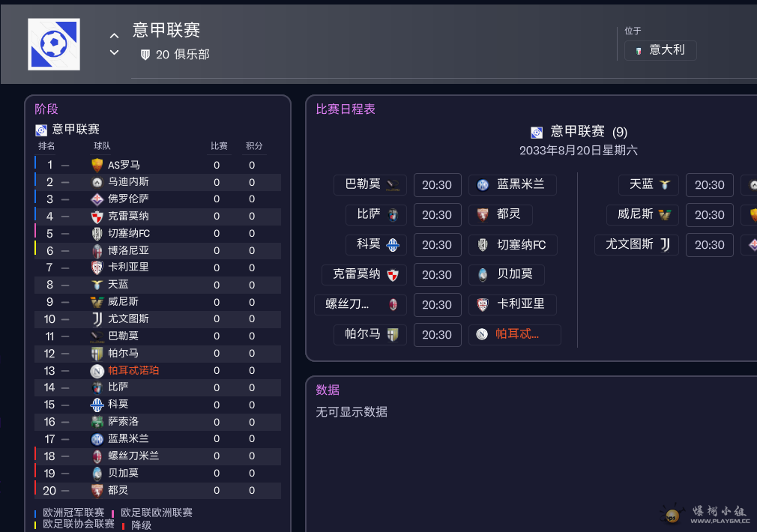
Task: Sort table by 积分 column header
Action: (254, 146)
